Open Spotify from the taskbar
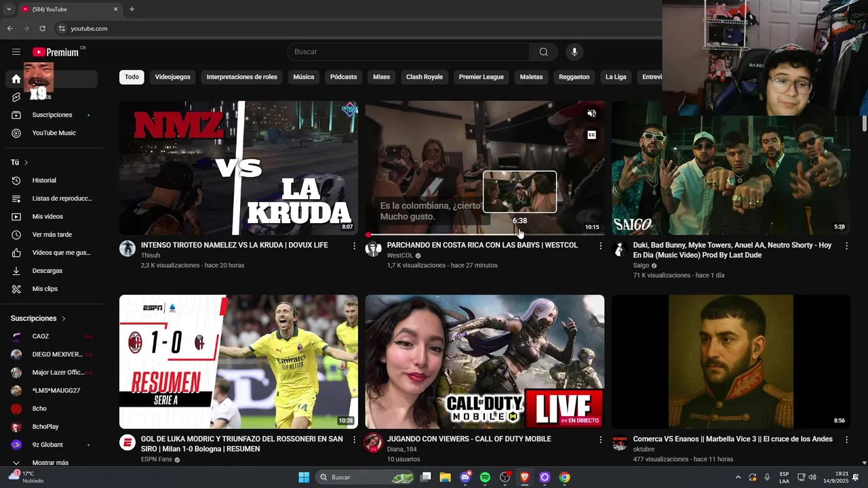 pyautogui.click(x=485, y=477)
